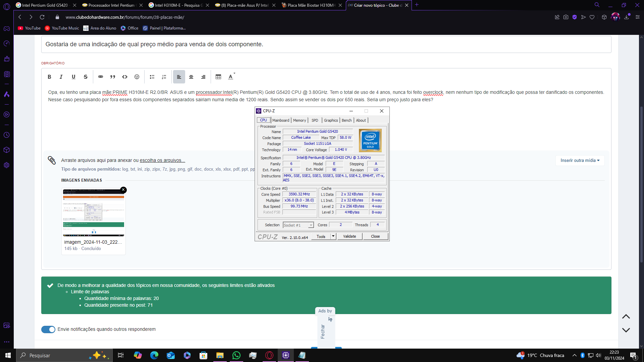Image resolution: width=644 pixels, height=362 pixels.
Task: Insert a bulleted list
Action: click(152, 77)
